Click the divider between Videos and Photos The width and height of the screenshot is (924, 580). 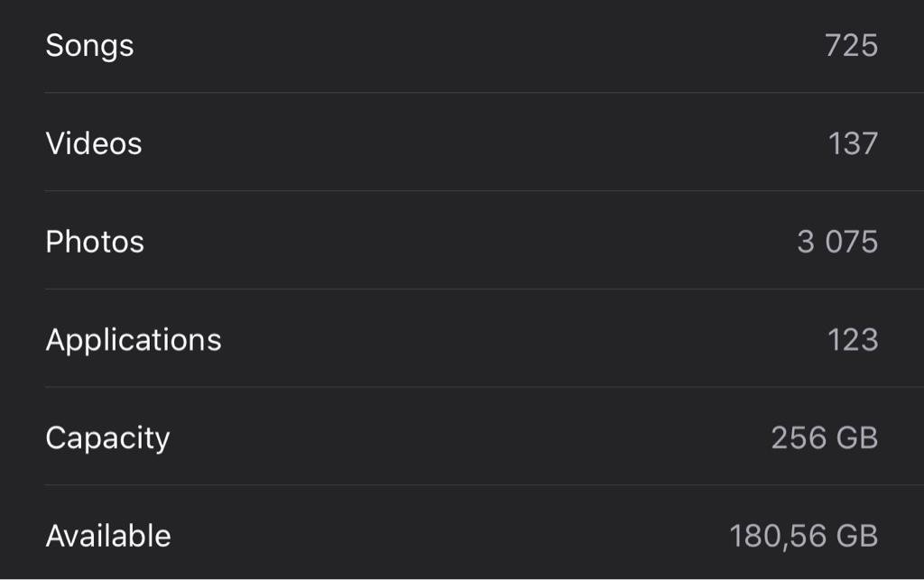click(485, 191)
